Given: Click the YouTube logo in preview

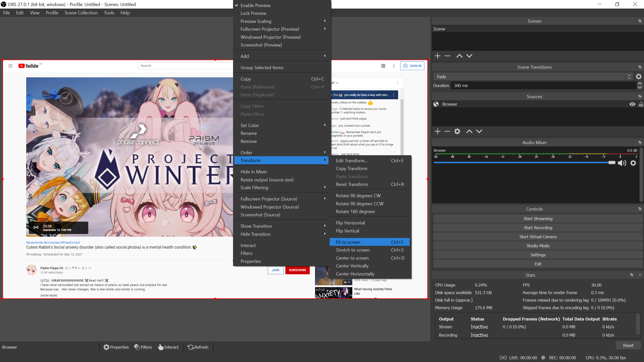Looking at the screenshot, I should [x=28, y=66].
